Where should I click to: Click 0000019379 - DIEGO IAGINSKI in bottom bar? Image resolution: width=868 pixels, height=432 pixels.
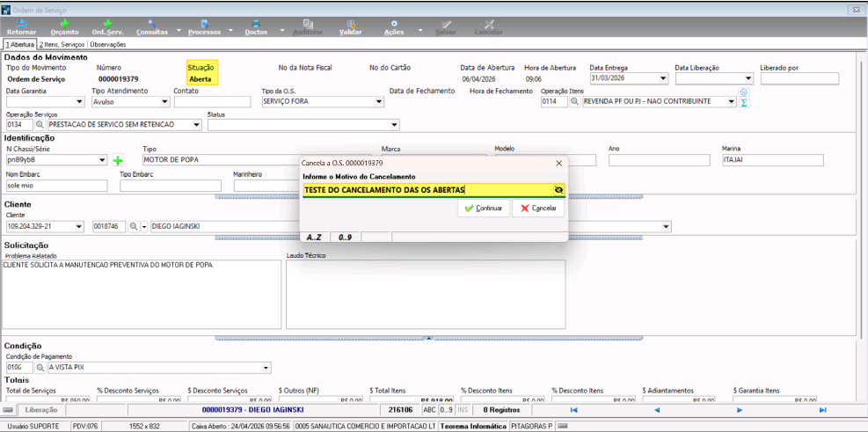pyautogui.click(x=253, y=410)
